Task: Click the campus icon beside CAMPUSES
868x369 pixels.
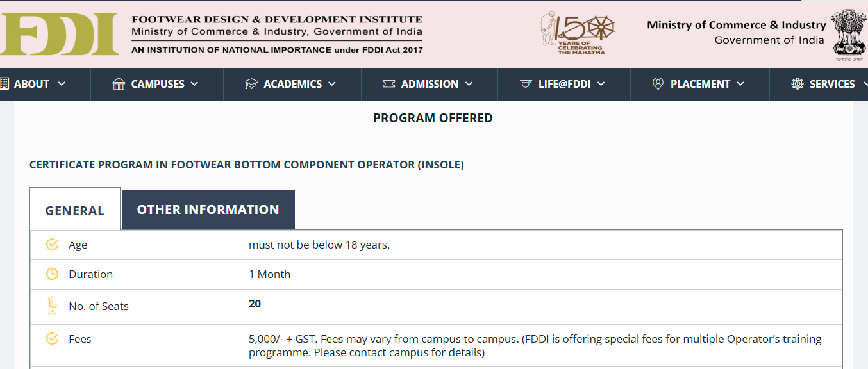Action: pyautogui.click(x=119, y=84)
